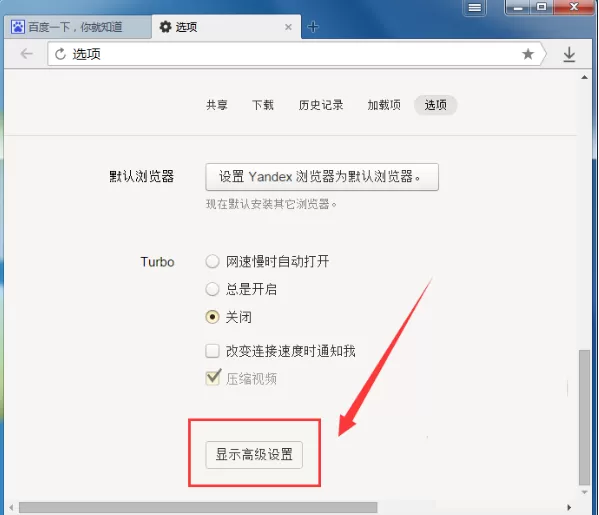Click the horizontal scrollbar thumb

(x=198, y=508)
